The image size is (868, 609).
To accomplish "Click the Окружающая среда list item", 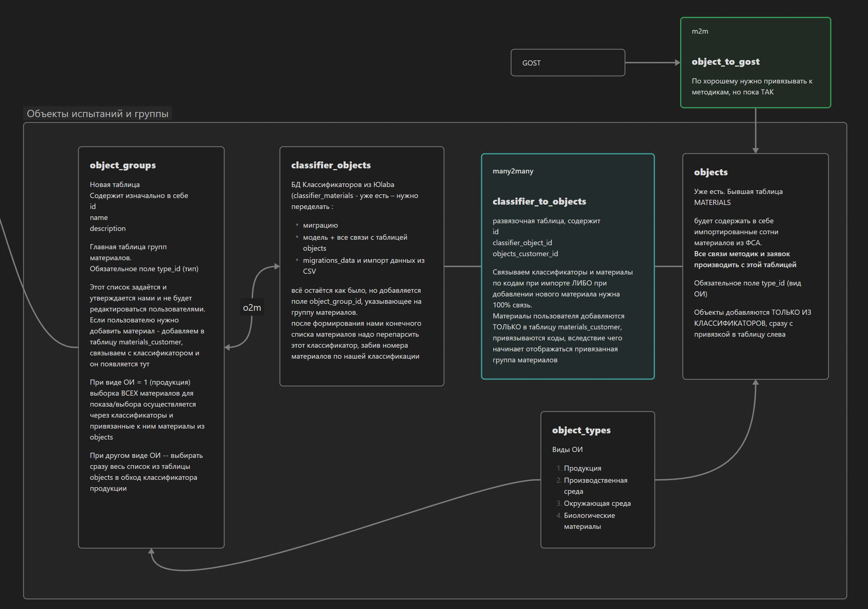I will point(597,503).
